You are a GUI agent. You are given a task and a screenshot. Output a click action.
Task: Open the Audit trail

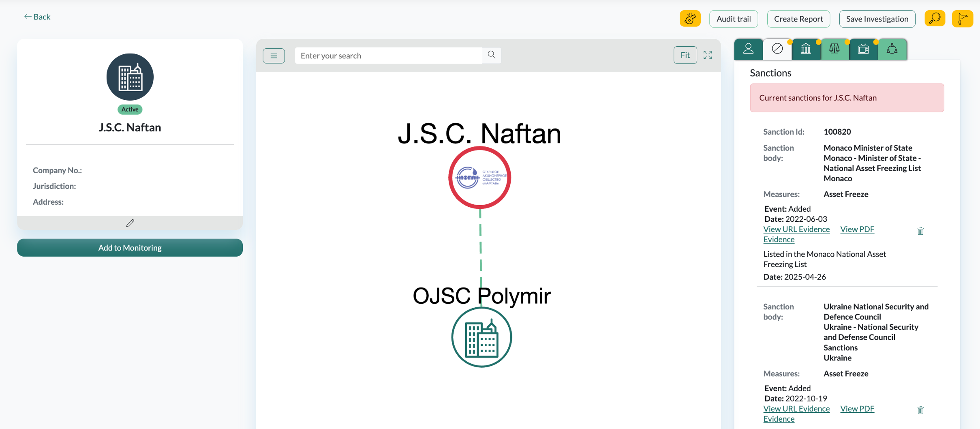click(733, 19)
